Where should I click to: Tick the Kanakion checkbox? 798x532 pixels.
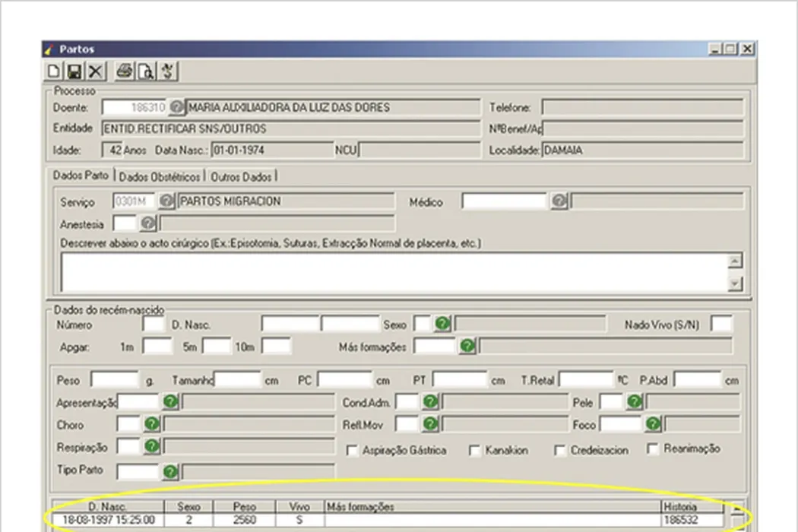pos(474,450)
